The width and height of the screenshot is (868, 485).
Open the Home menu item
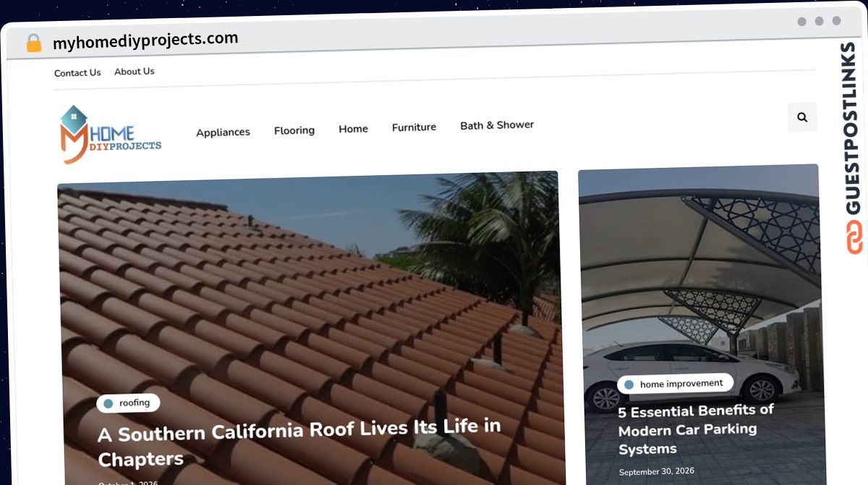point(353,129)
